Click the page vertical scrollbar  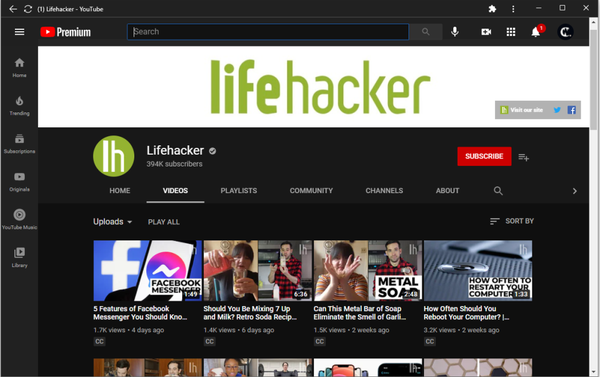pyautogui.click(x=593, y=79)
